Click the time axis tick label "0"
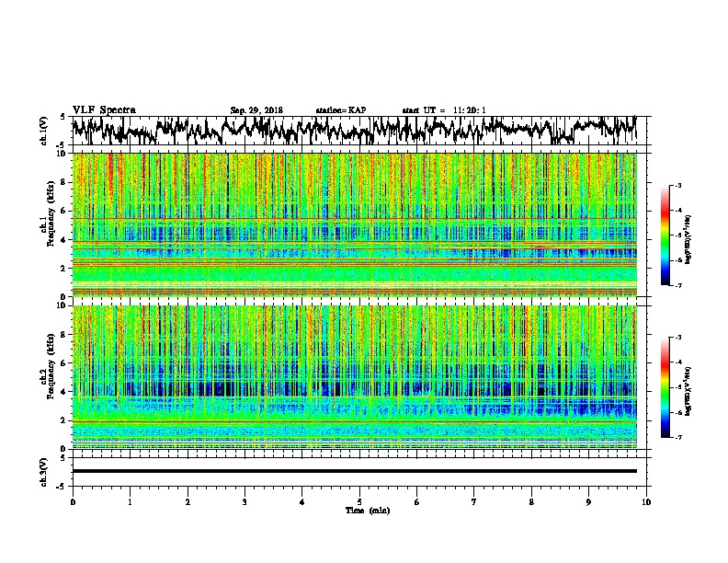The image size is (728, 563). 73,502
